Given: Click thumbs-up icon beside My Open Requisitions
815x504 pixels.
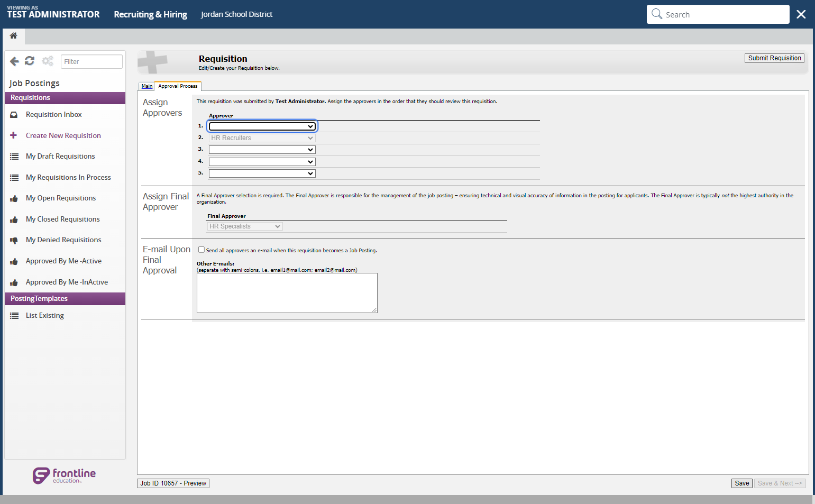Looking at the screenshot, I should [x=14, y=198].
